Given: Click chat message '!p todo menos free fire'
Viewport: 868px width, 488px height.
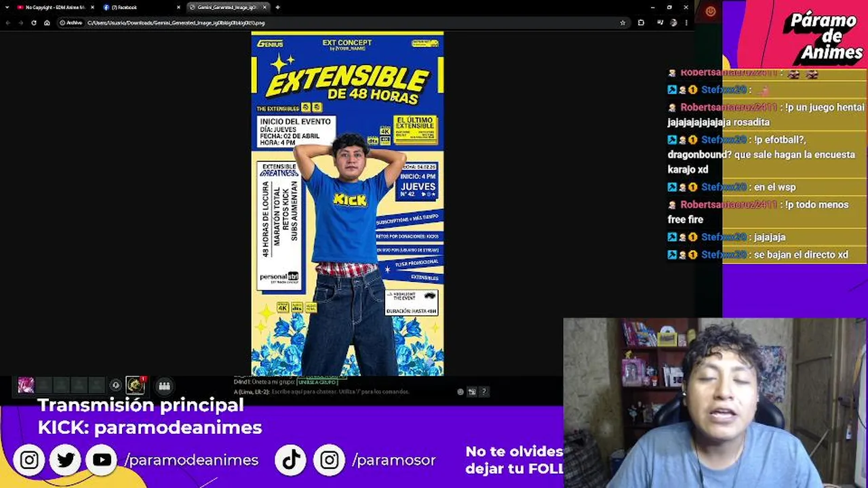Looking at the screenshot, I should point(758,212).
